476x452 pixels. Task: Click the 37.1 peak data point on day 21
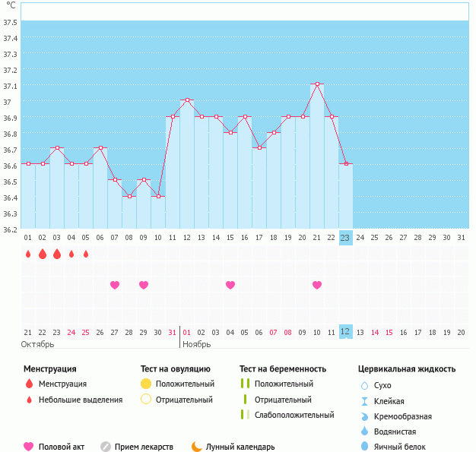coord(317,84)
